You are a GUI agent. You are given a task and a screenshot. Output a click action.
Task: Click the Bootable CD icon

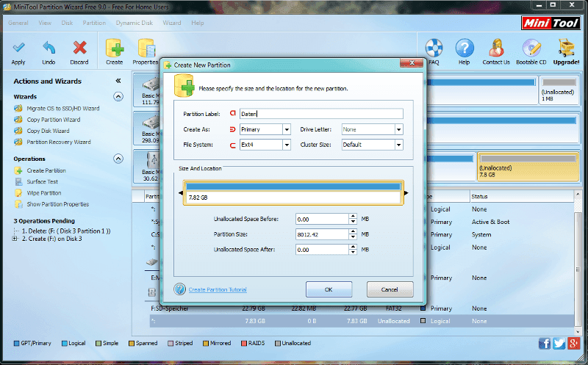click(x=531, y=48)
